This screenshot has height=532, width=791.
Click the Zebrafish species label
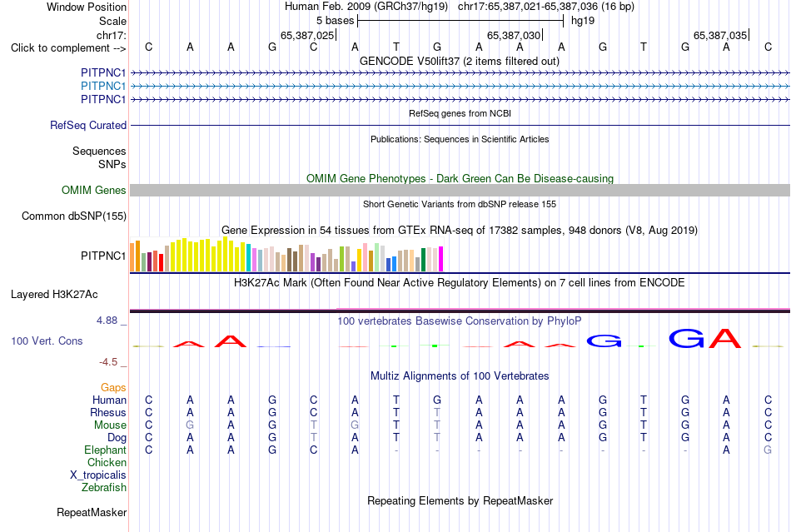(x=104, y=488)
